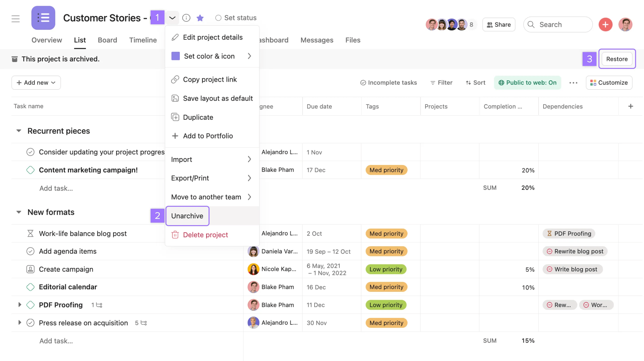Click the purple Customer Stories project icon
Screen dimensions: 644x361
[x=43, y=18]
